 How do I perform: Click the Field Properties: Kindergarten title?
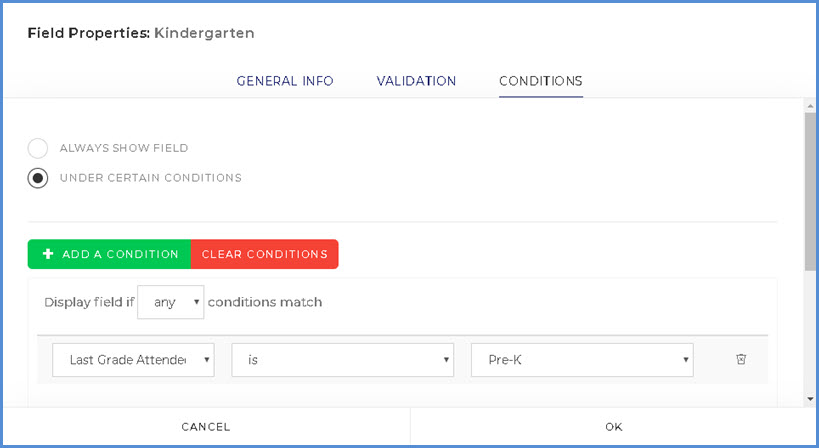click(141, 33)
